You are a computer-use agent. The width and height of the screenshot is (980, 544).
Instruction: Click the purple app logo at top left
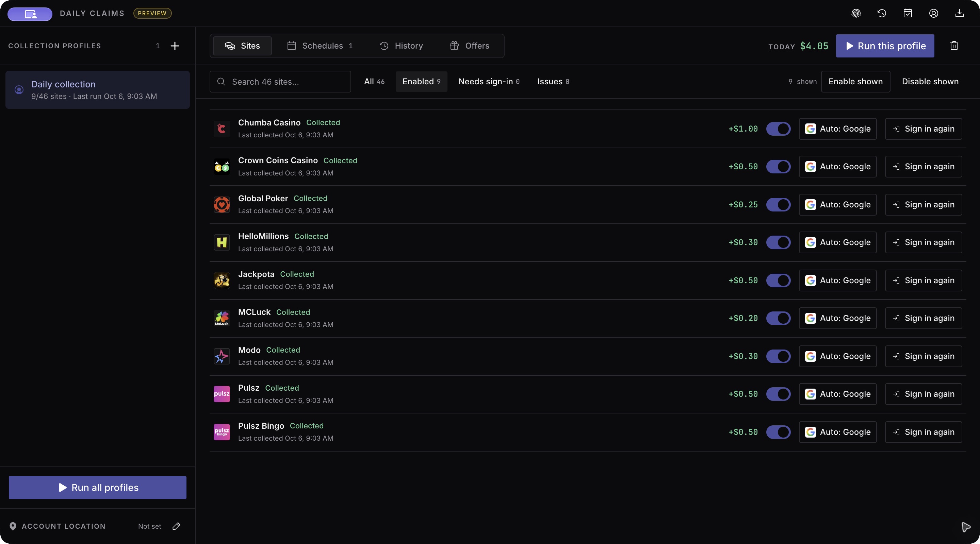[x=30, y=14]
